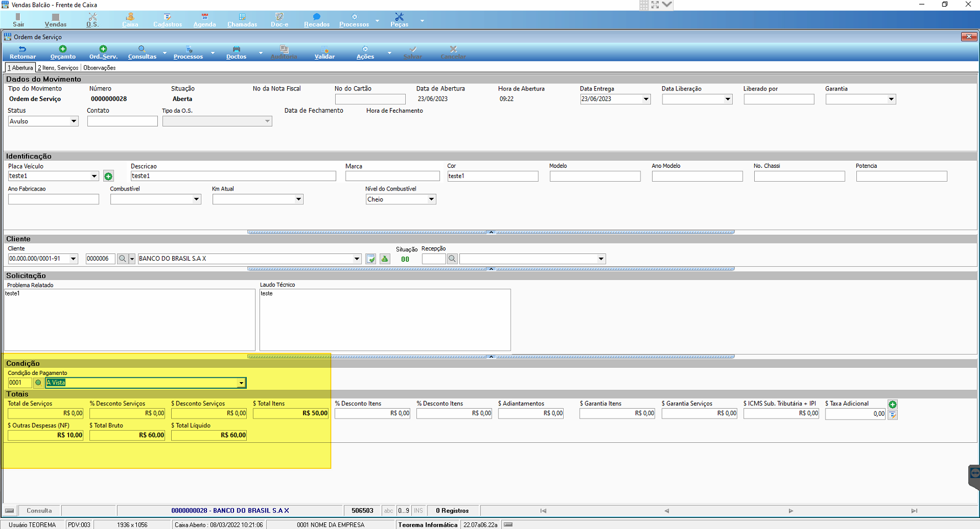Open Recados messages icon
This screenshot has width=980, height=529.
coord(316,20)
